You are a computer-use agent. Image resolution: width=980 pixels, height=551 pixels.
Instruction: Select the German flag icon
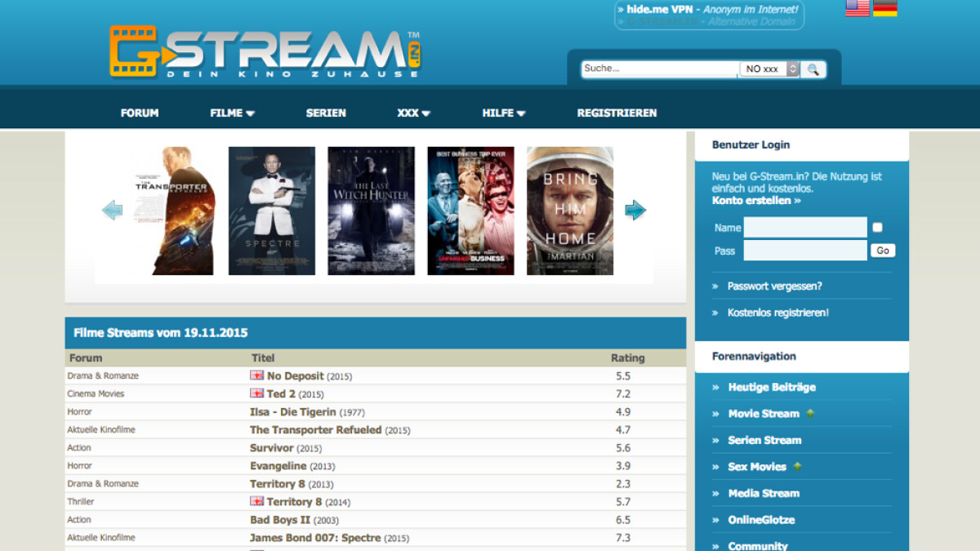pyautogui.click(x=884, y=8)
